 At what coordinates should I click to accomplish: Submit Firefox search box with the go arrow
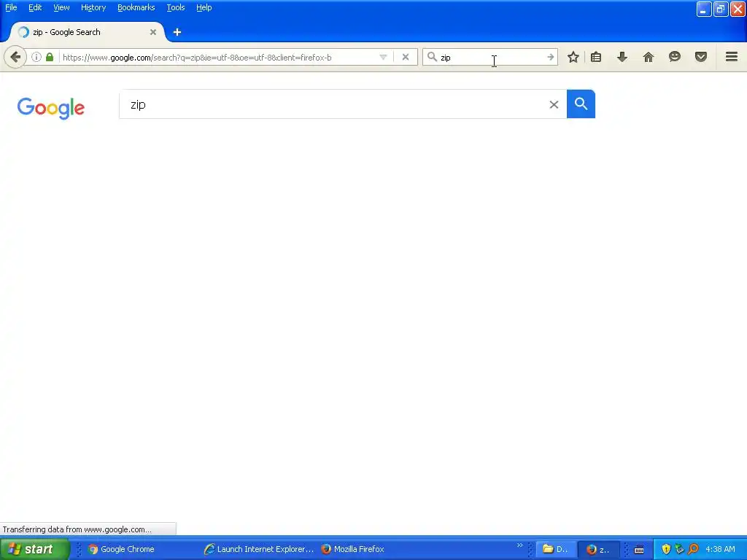click(x=550, y=57)
